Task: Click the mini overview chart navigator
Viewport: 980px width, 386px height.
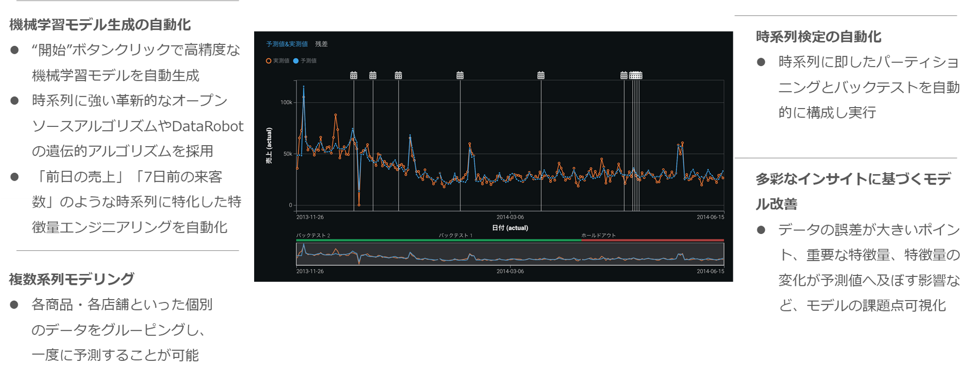Action: coord(510,254)
